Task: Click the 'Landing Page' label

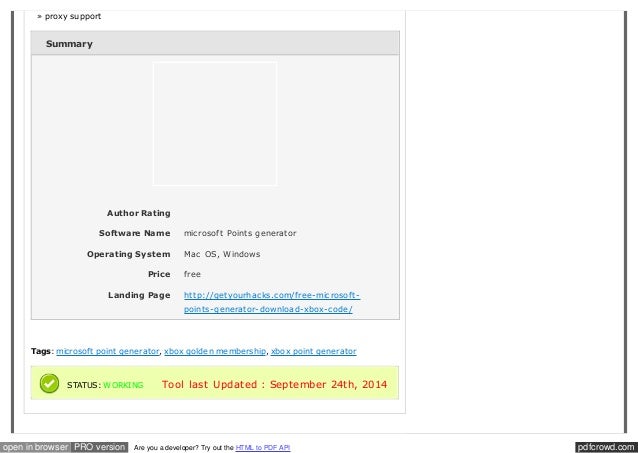Action: [x=139, y=295]
